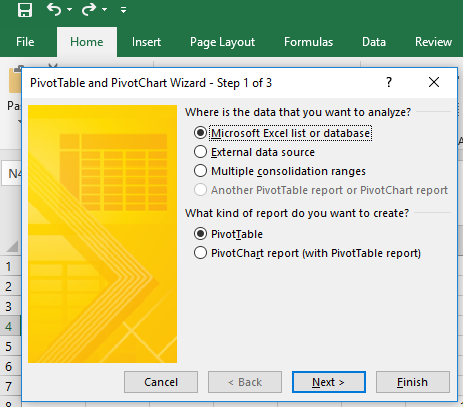463x407 pixels.
Task: Click the Name Box showing N4
Action: (x=12, y=173)
